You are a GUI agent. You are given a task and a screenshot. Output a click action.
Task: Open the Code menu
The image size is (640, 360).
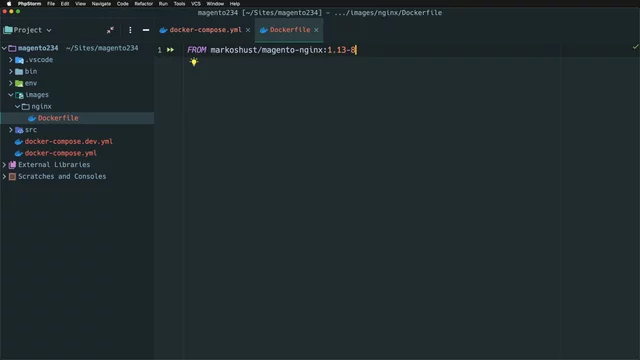click(x=123, y=4)
